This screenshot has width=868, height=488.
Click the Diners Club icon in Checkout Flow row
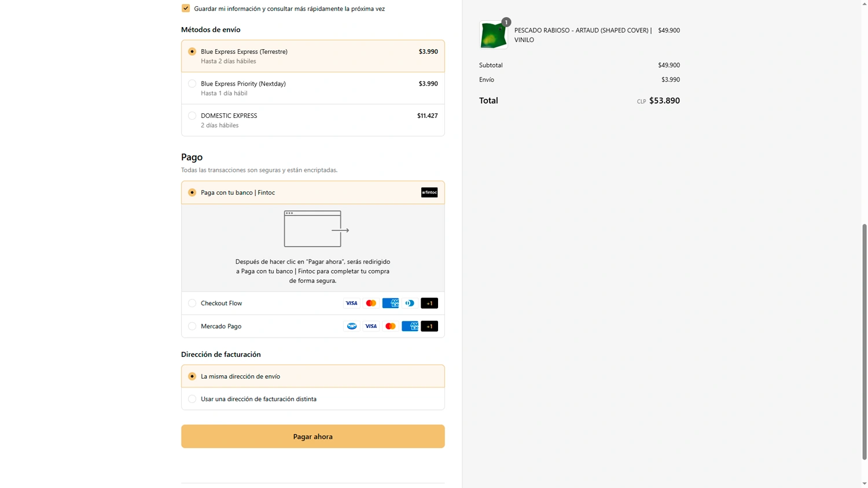(x=410, y=303)
